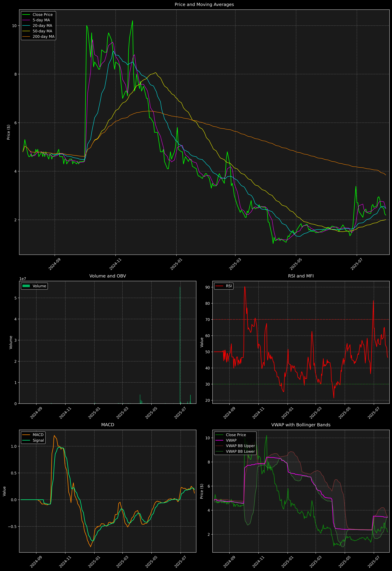The width and height of the screenshot is (392, 571).
Task: Select '5-day MA' legend label in price chart
Action: [41, 20]
